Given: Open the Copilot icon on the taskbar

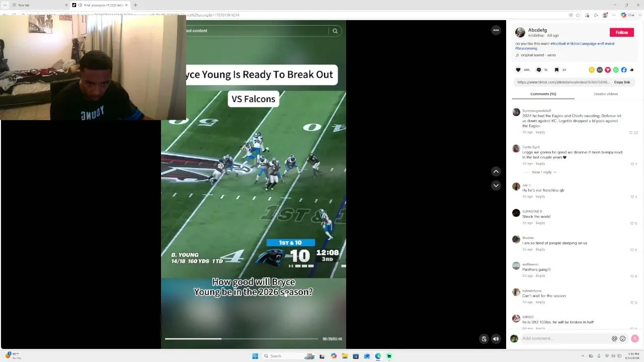Looking at the screenshot, I should [334, 356].
